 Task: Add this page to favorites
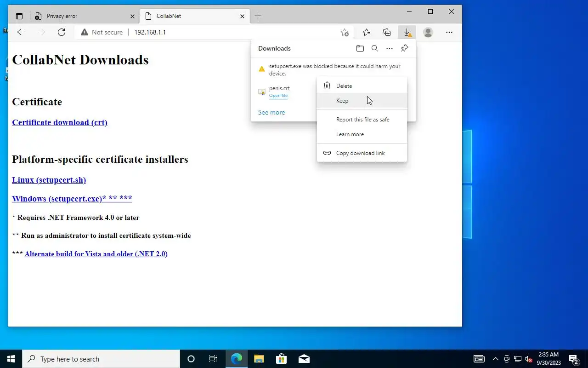coord(345,32)
